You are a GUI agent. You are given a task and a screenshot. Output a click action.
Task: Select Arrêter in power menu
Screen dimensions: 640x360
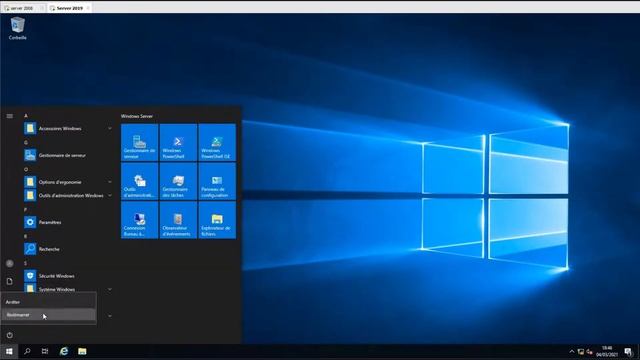click(49, 302)
